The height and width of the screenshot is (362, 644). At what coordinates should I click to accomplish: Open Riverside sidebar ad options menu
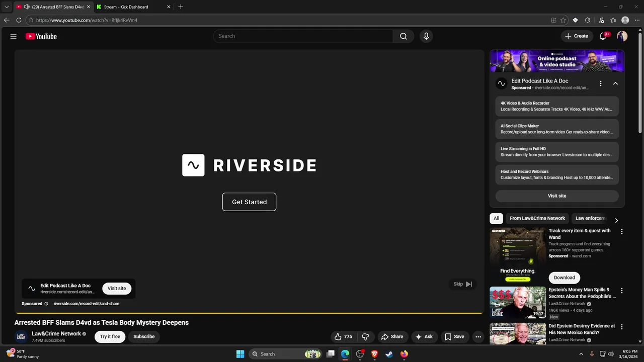[x=600, y=83]
